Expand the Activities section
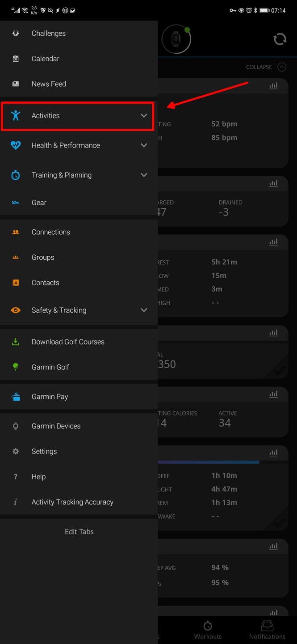Viewport: 297px width, 644px height. pyautogui.click(x=144, y=115)
